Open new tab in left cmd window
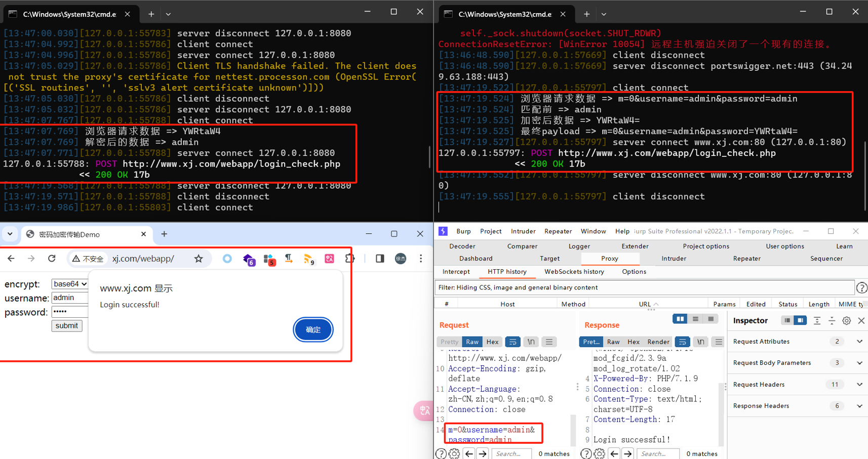The image size is (868, 459). [151, 14]
